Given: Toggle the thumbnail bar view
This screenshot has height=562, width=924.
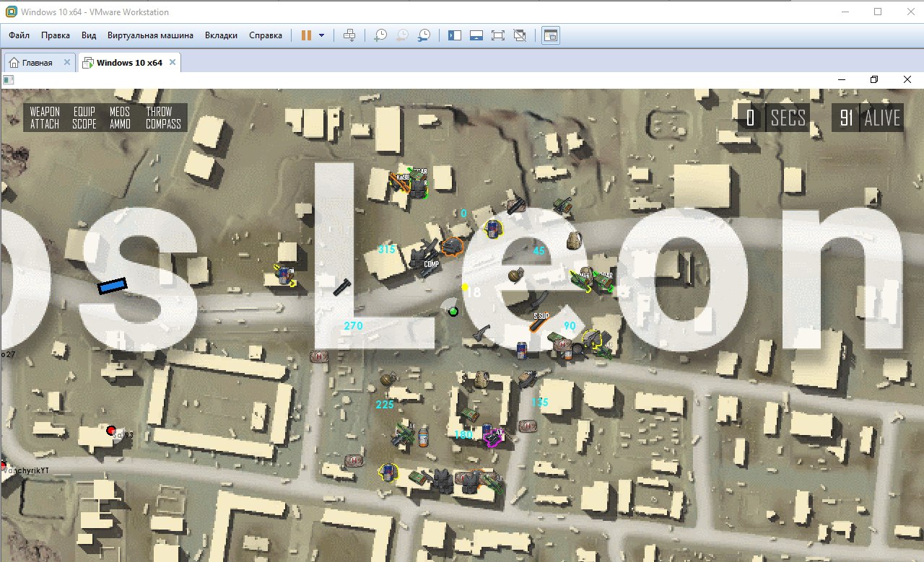Looking at the screenshot, I should pyautogui.click(x=476, y=35).
